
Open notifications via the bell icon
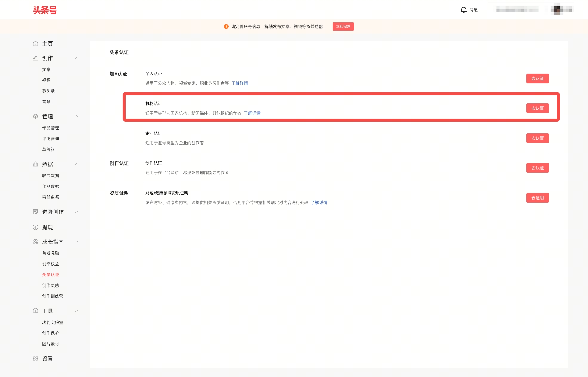(464, 10)
